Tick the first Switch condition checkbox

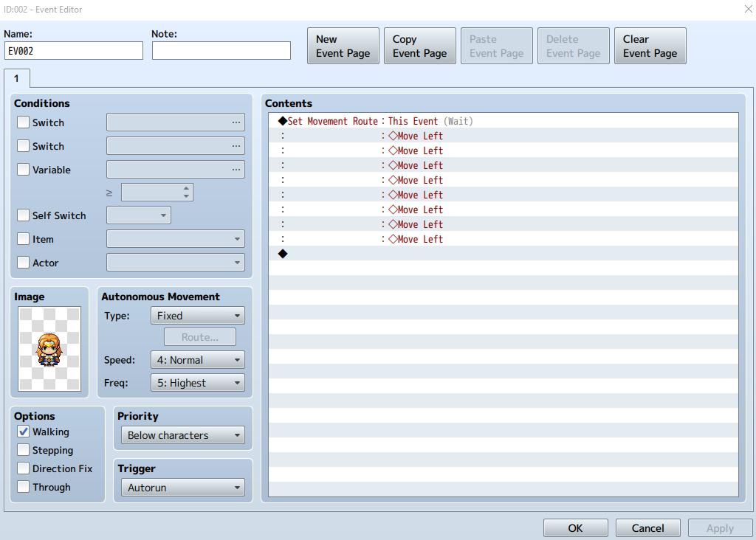pos(23,122)
